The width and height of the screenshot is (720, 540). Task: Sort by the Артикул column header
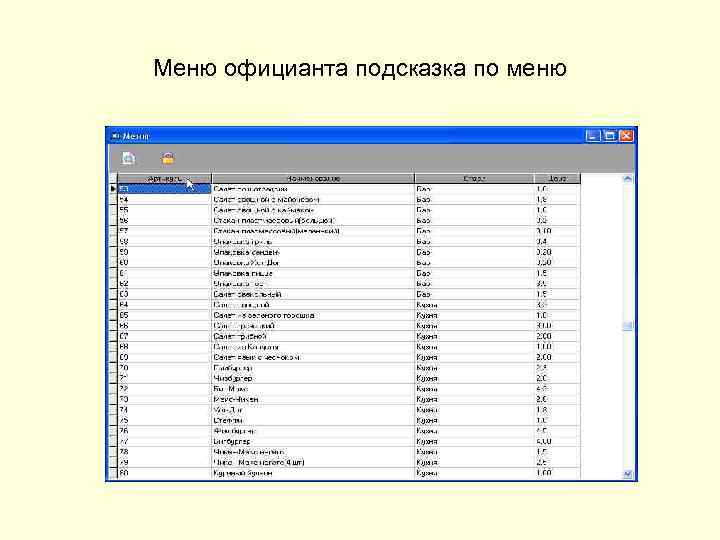(164, 178)
